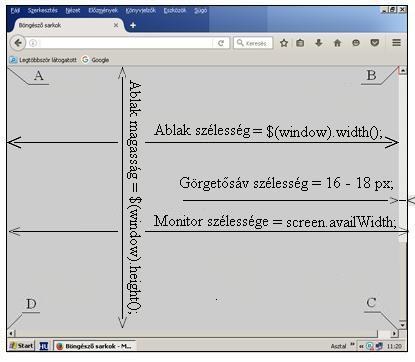Open the Pocket shield icon

pyautogui.click(x=375, y=43)
